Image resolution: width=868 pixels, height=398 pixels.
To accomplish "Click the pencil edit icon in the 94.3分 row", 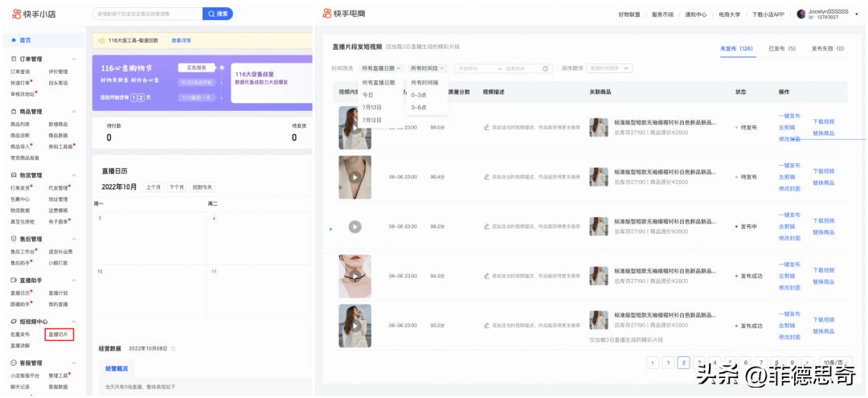I will [486, 276].
